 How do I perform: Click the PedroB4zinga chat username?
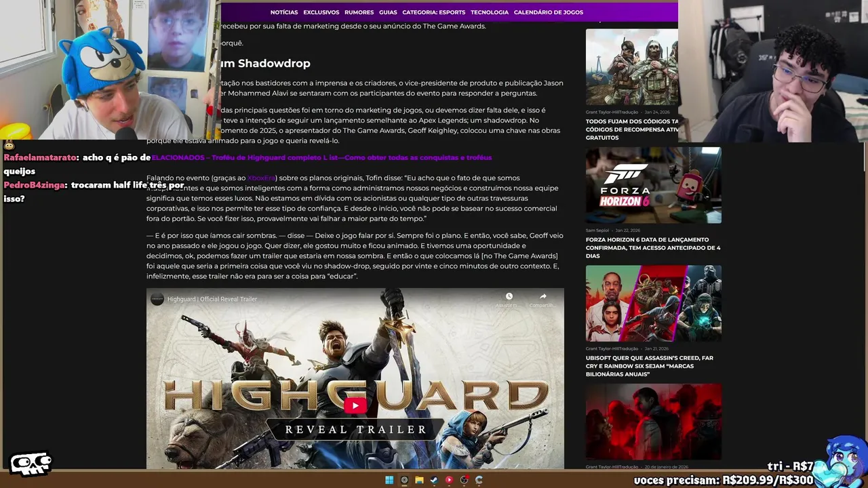35,185
